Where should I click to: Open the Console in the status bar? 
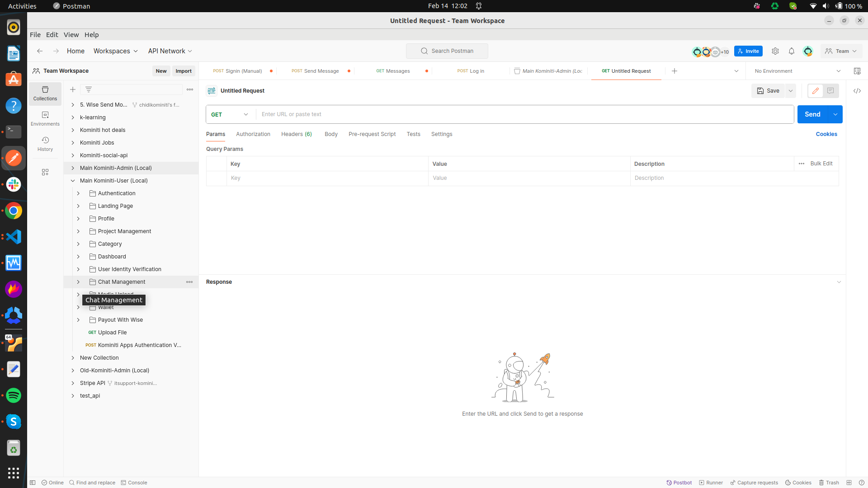[134, 483]
